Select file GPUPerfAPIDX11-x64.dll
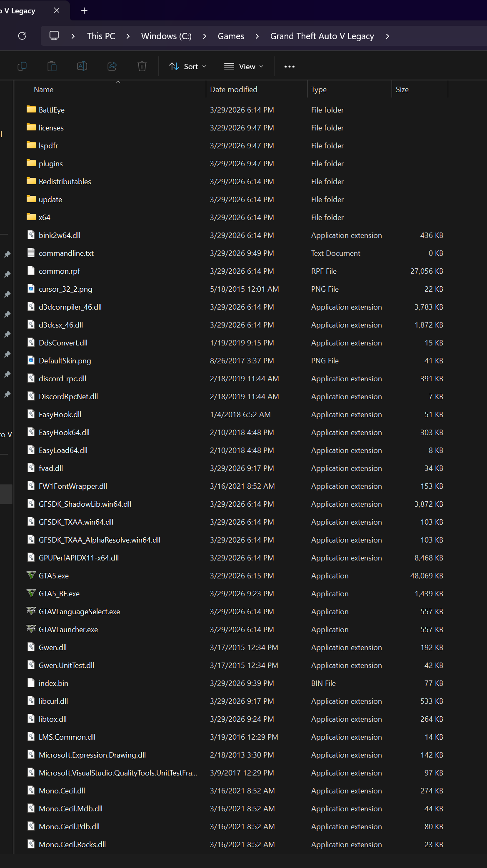 79,558
